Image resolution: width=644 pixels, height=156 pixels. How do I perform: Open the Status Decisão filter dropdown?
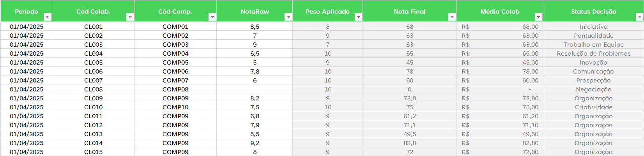(639, 17)
